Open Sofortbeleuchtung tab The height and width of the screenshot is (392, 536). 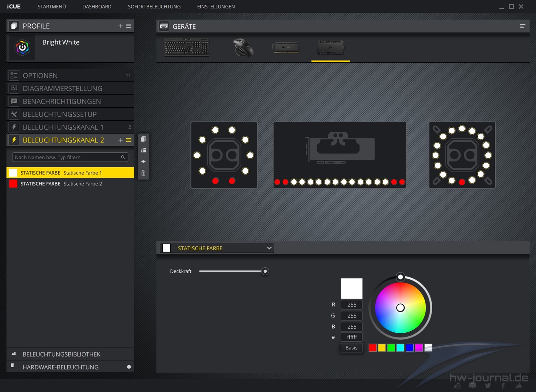[x=154, y=7]
